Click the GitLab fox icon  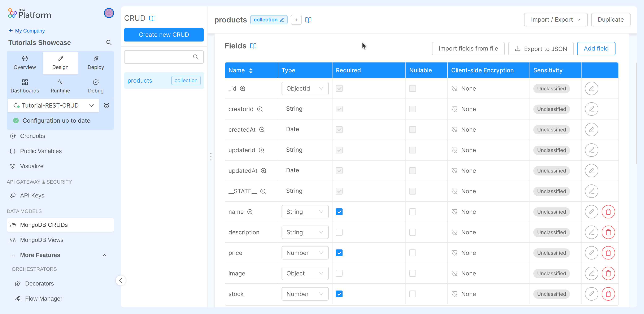click(106, 105)
